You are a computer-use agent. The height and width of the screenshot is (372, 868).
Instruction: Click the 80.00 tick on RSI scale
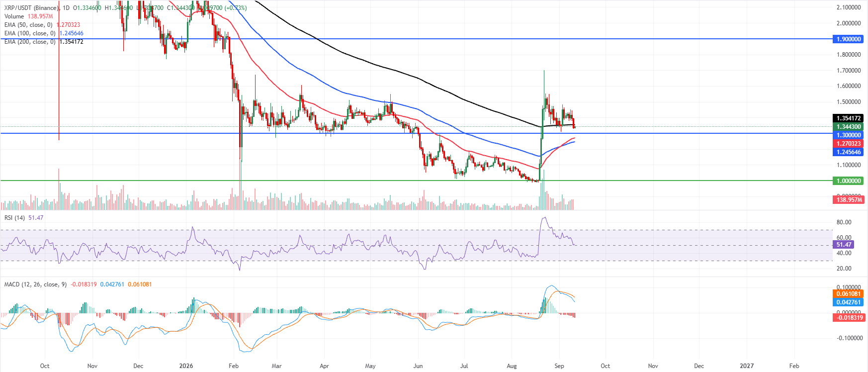pyautogui.click(x=844, y=222)
